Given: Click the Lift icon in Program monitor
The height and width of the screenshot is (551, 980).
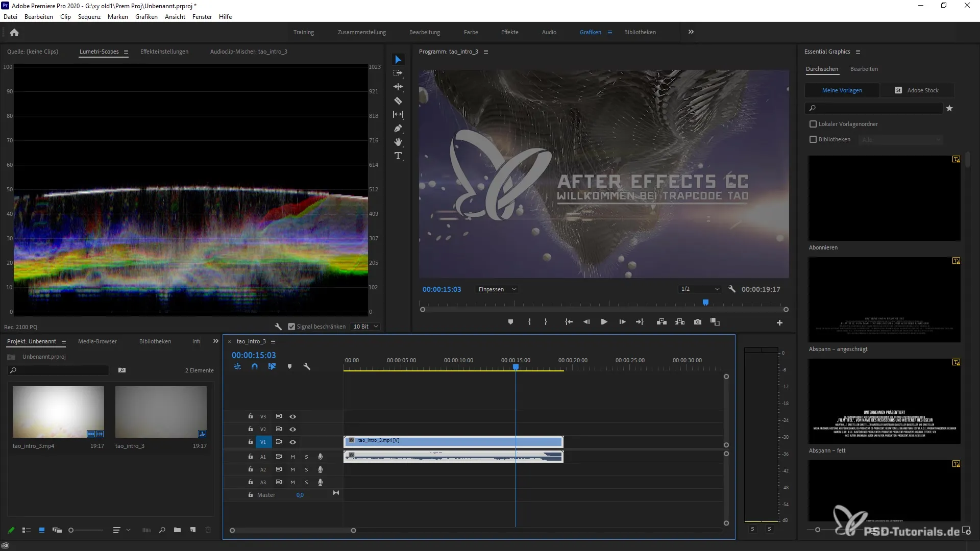Looking at the screenshot, I should (x=661, y=322).
